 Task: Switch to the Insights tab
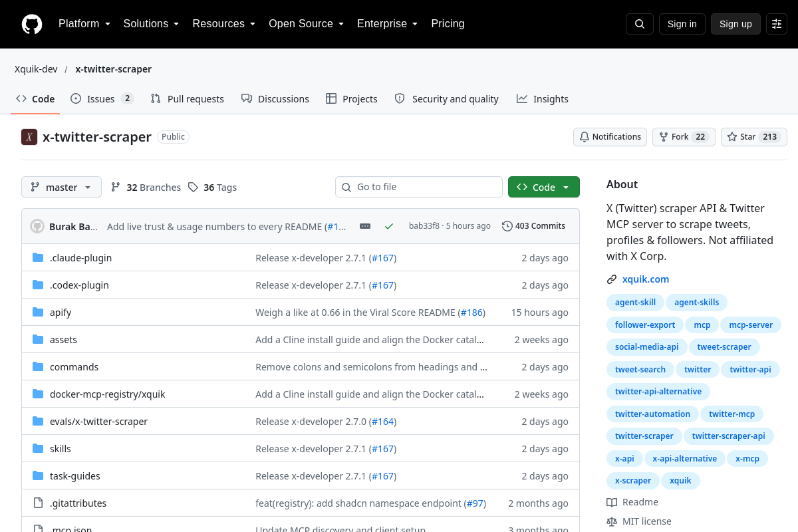pos(543,98)
